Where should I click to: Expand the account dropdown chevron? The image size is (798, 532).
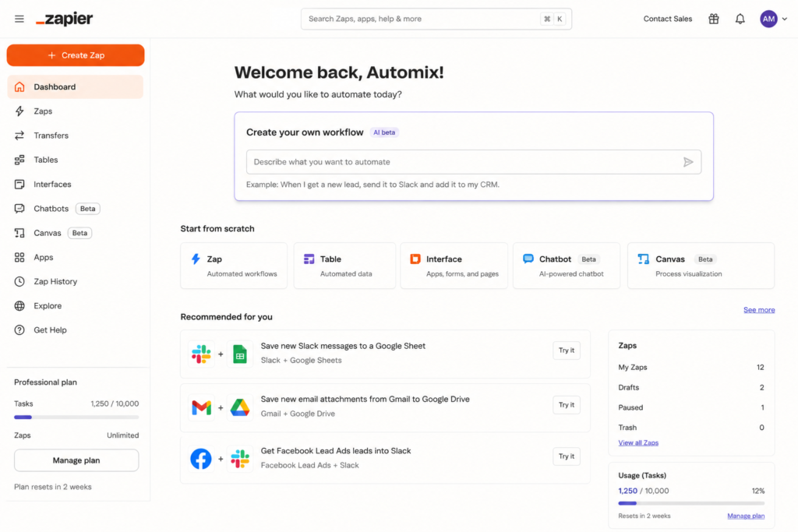point(785,19)
